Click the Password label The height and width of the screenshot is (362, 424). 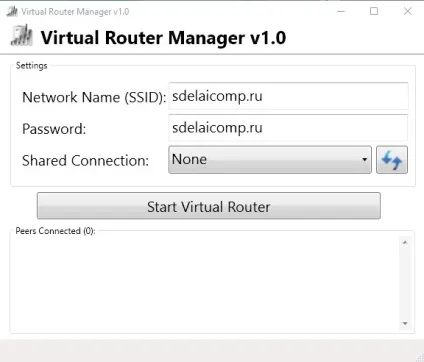[x=54, y=129]
